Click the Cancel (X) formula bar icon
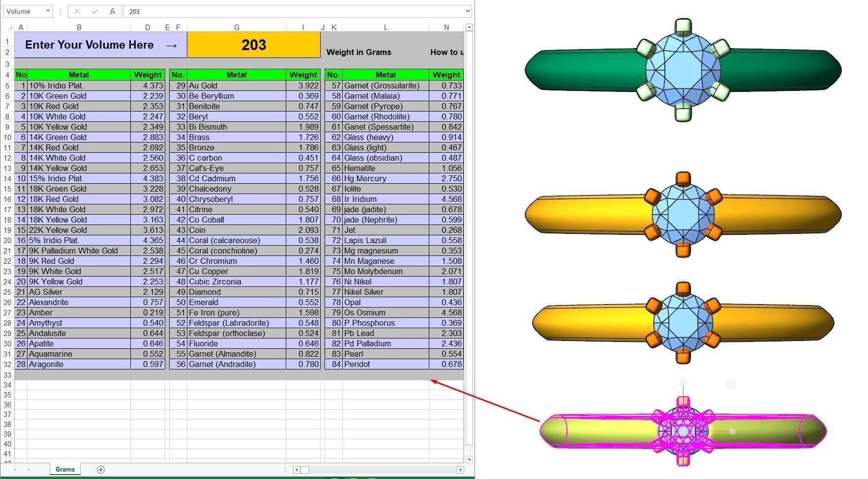The height and width of the screenshot is (479, 868). pos(77,11)
